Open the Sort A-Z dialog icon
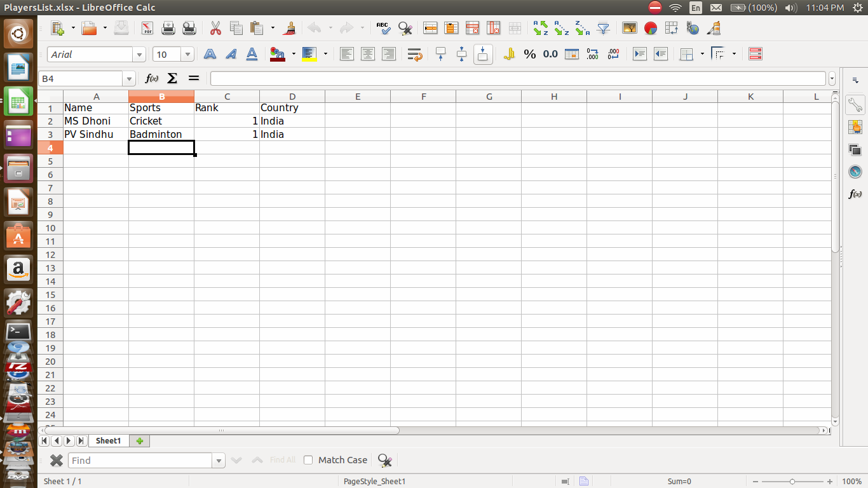The width and height of the screenshot is (868, 488). pyautogui.click(x=541, y=28)
